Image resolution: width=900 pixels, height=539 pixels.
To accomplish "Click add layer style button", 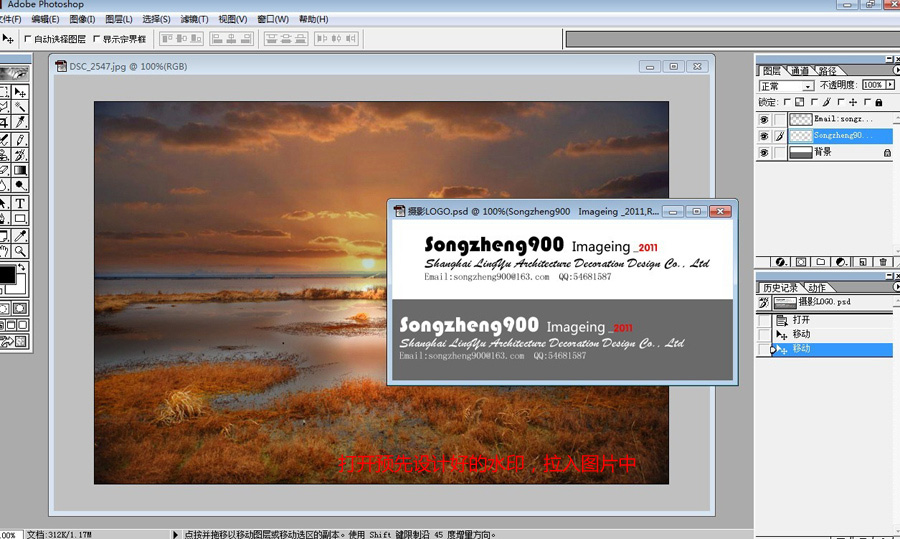I will coord(781,262).
